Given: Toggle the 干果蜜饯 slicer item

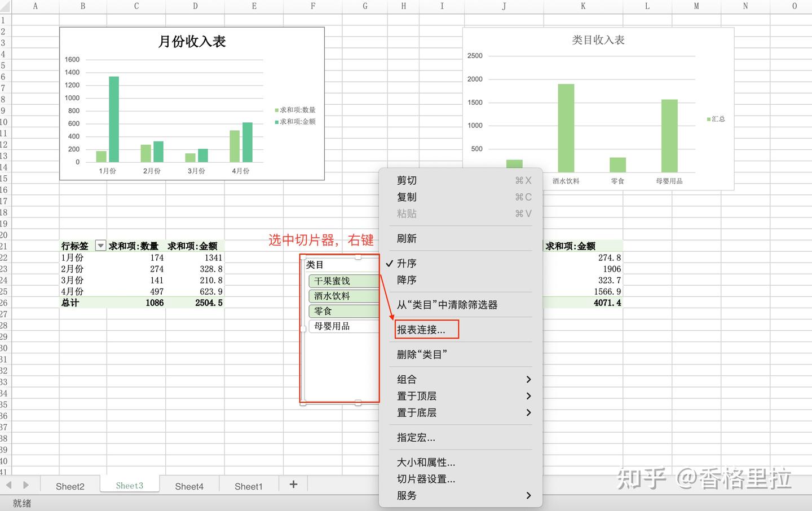Looking at the screenshot, I should tap(343, 281).
